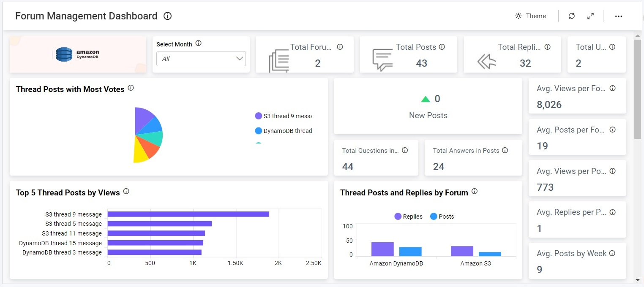The height and width of the screenshot is (287, 644).
Task: Open info popup on Avg. Posts by Week card
Action: coord(612,253)
